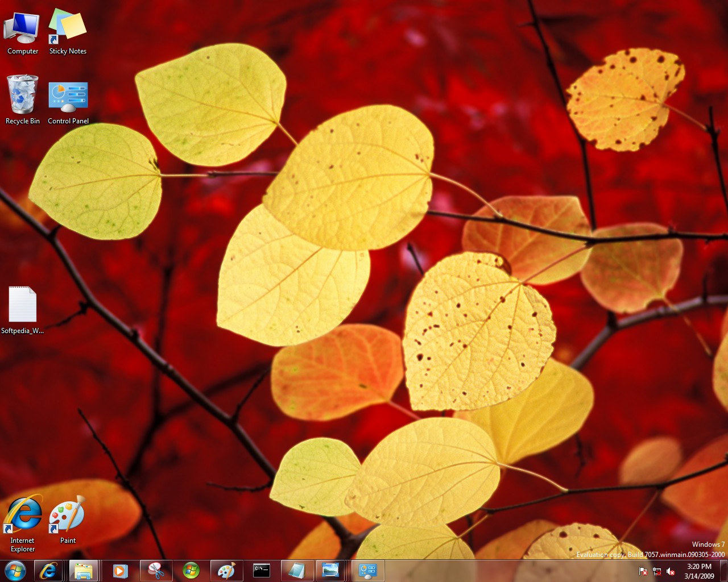Viewport: 728px width, 582px height.
Task: Launch Internet Explorer from the taskbar
Action: click(49, 570)
